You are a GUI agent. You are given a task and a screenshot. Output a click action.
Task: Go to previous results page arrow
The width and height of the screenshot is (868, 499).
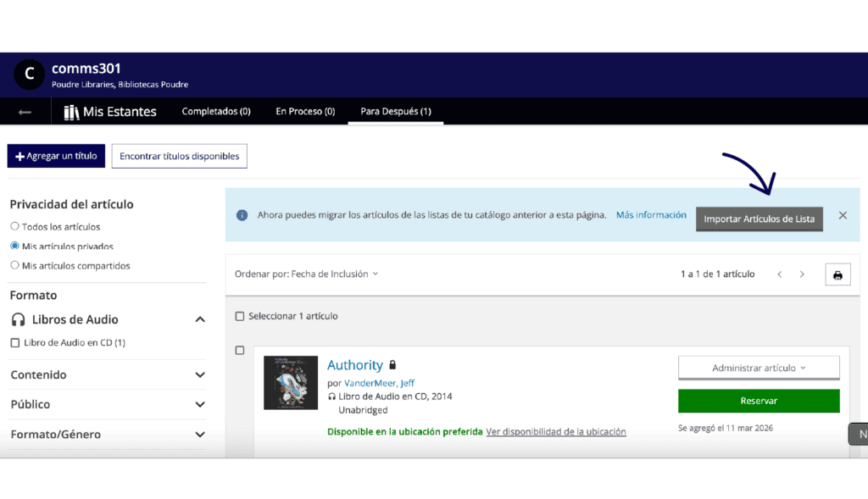click(x=779, y=274)
